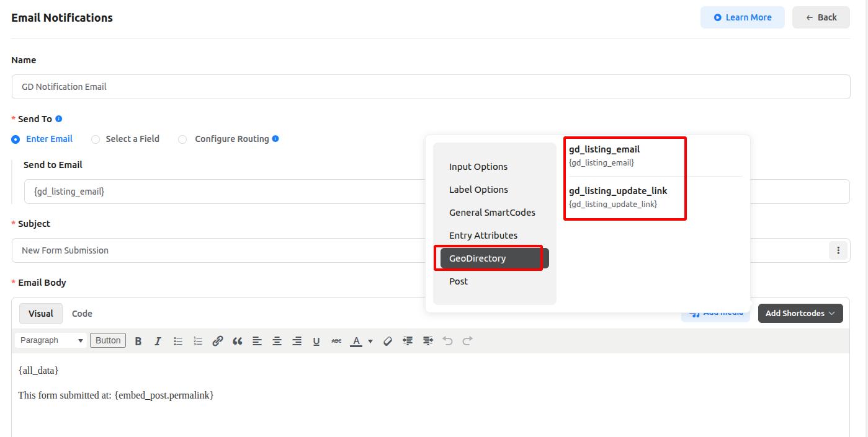Viewport: 868px width, 437px height.
Task: Insert a numbered list
Action: pyautogui.click(x=198, y=341)
